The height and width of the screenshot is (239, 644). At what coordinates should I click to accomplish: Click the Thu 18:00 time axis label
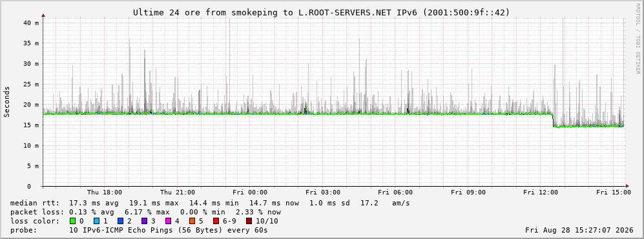pyautogui.click(x=105, y=192)
